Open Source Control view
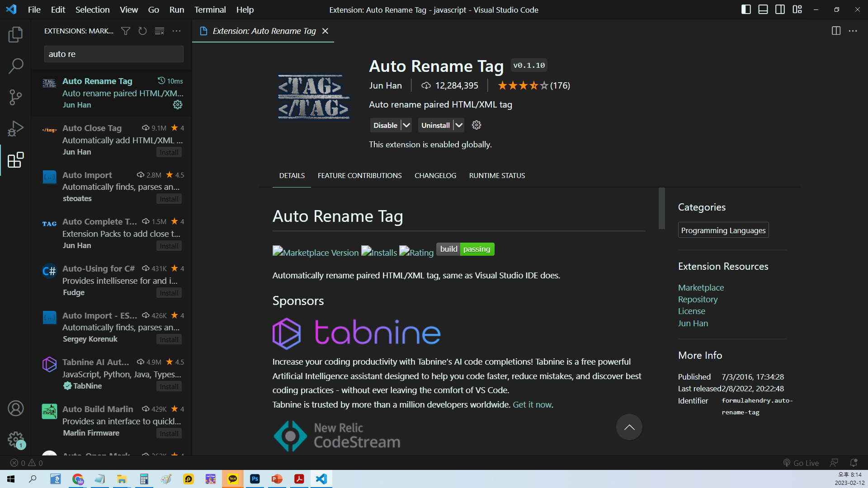Image resolution: width=868 pixels, height=488 pixels. [15, 97]
